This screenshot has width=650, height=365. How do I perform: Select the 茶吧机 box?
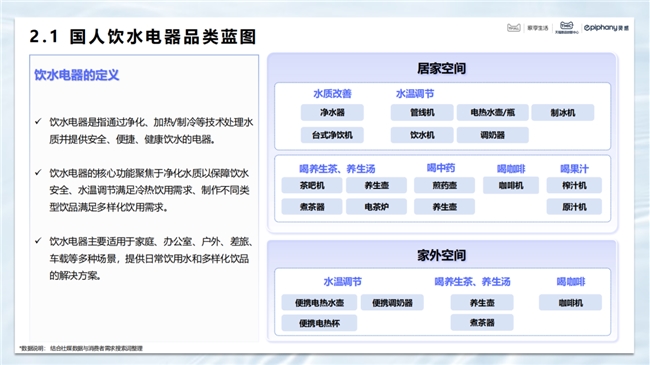(312, 185)
